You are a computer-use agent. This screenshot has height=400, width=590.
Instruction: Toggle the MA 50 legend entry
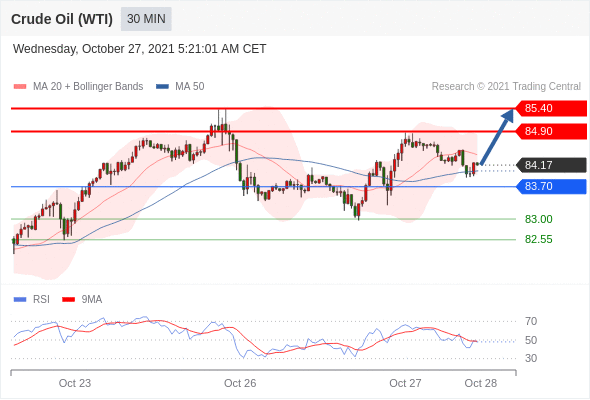pyautogui.click(x=180, y=87)
